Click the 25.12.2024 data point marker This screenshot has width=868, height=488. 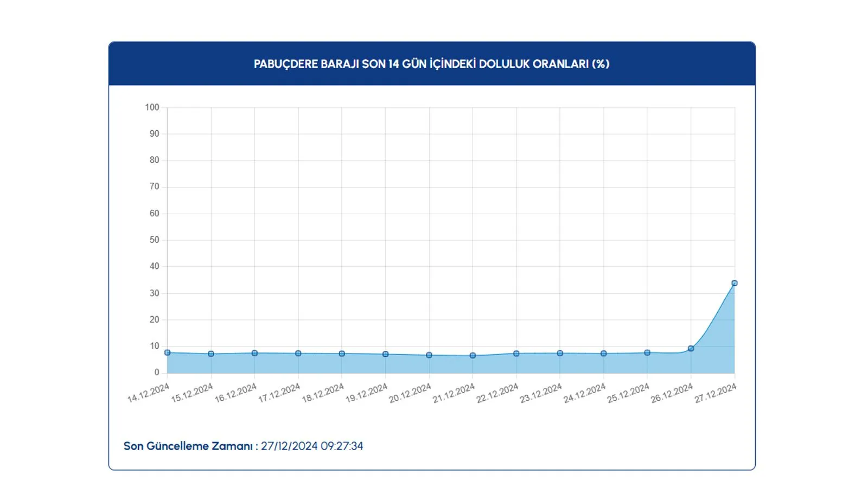pos(647,353)
